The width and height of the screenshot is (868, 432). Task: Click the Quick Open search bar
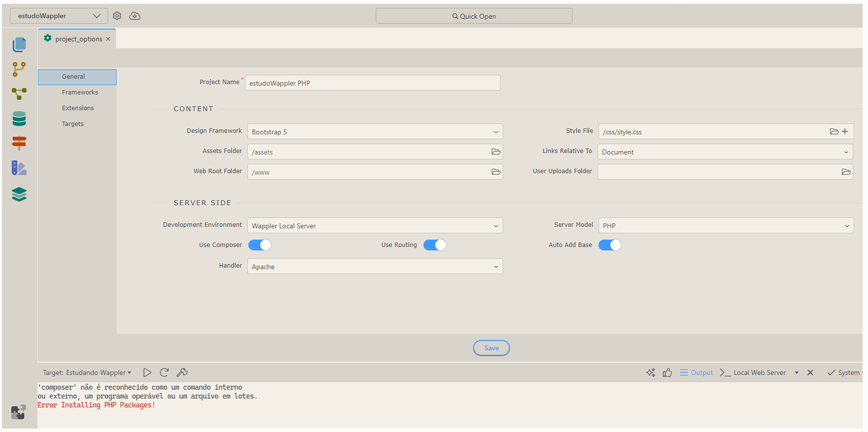pyautogui.click(x=474, y=16)
